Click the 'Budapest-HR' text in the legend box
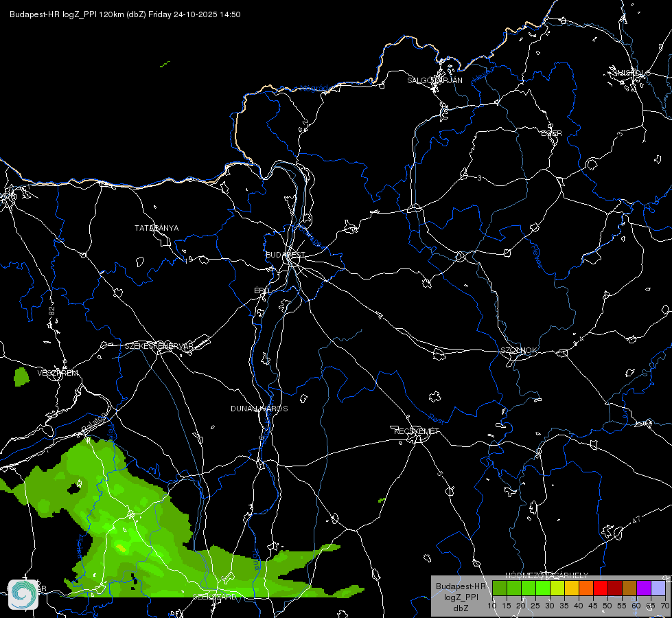 (x=461, y=586)
